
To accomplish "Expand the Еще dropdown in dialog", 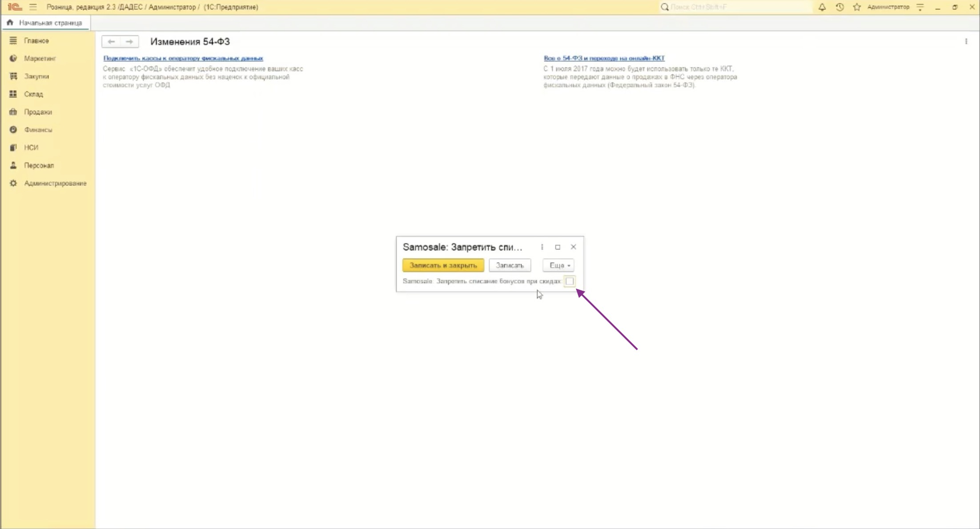I will [558, 265].
